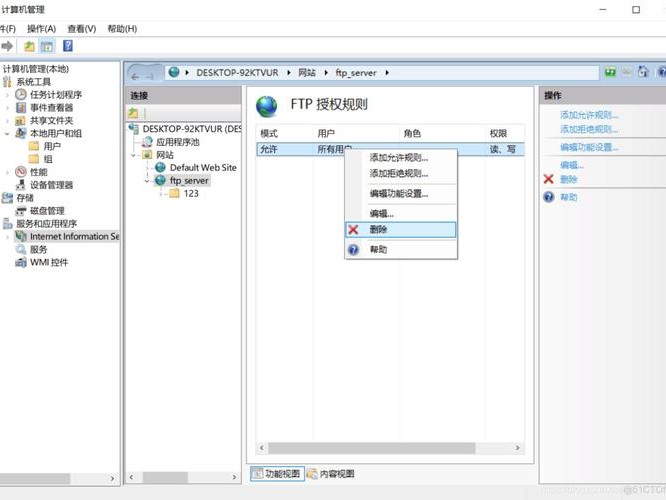Screen dimensions: 666x500
Task: Click the connect icon in Connections pane toolbar
Action: (x=133, y=113)
